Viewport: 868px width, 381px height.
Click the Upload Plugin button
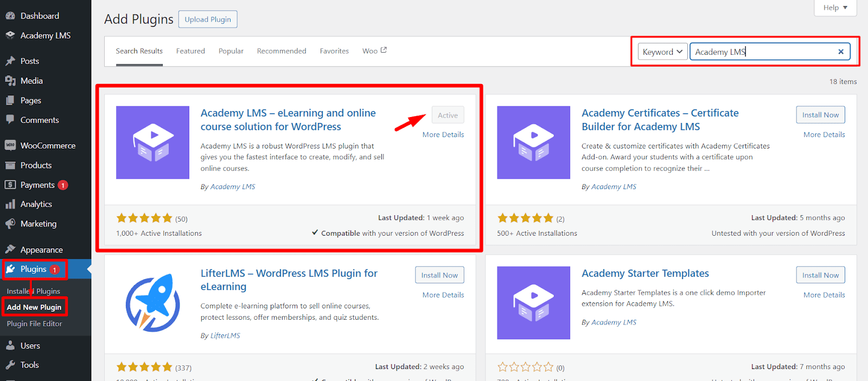(x=208, y=20)
